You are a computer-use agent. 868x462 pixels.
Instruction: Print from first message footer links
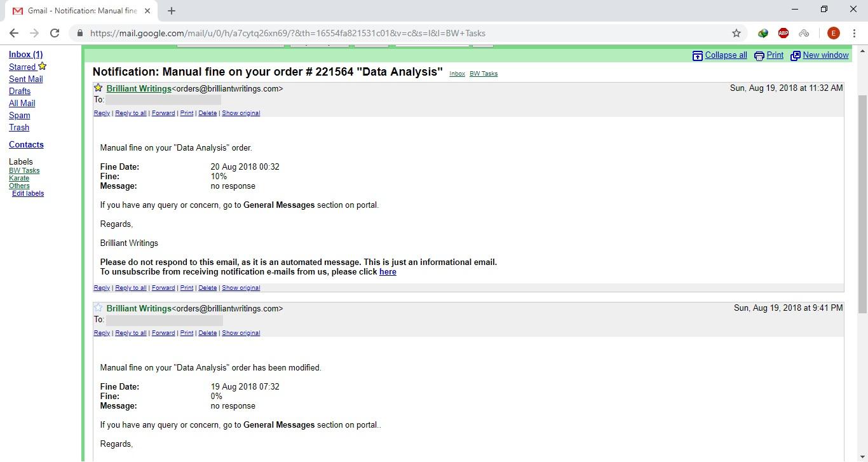[x=187, y=288]
